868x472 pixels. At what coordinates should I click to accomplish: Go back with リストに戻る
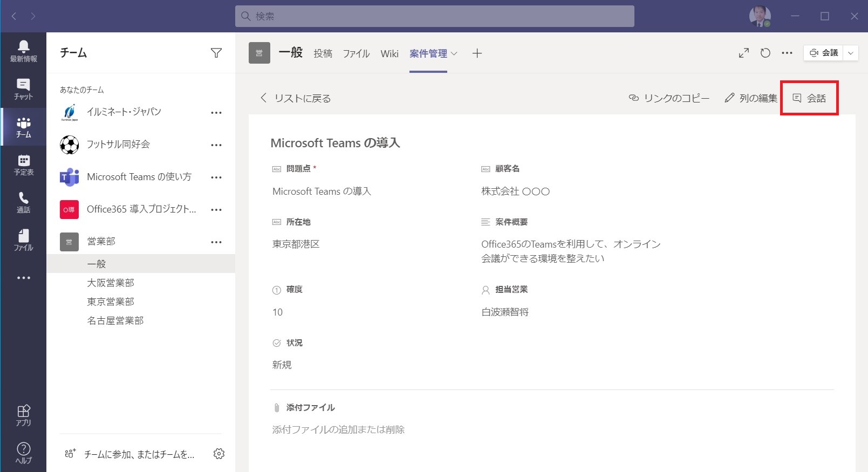(x=296, y=98)
